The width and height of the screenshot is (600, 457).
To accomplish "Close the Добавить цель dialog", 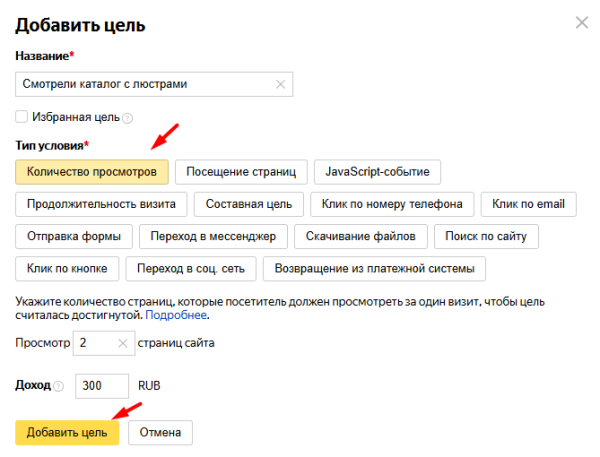I will [582, 22].
